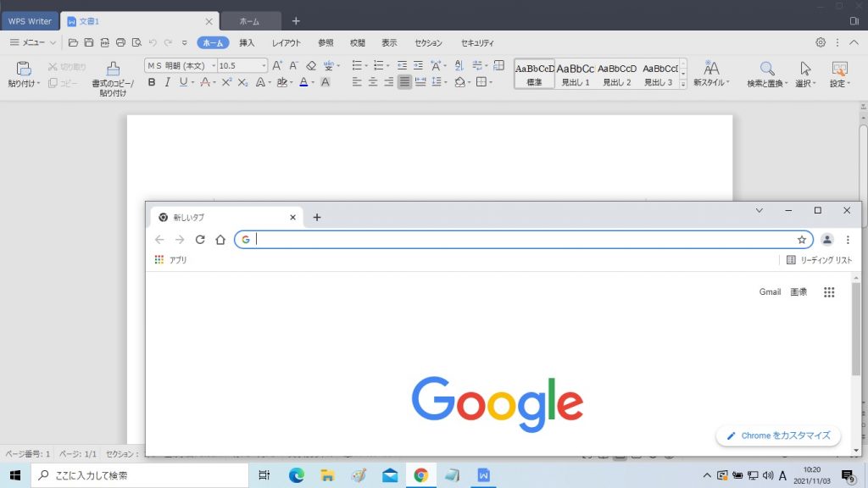Expand the bullet list options arrow
Viewport: 868px width, 488px height.
tap(366, 66)
